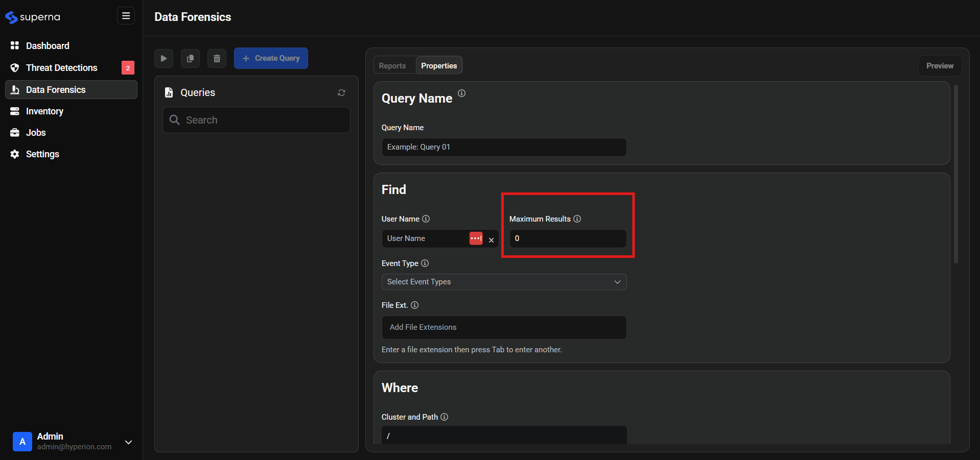Duplicate the query with the copy icon
This screenshot has height=460, width=980.
[190, 59]
